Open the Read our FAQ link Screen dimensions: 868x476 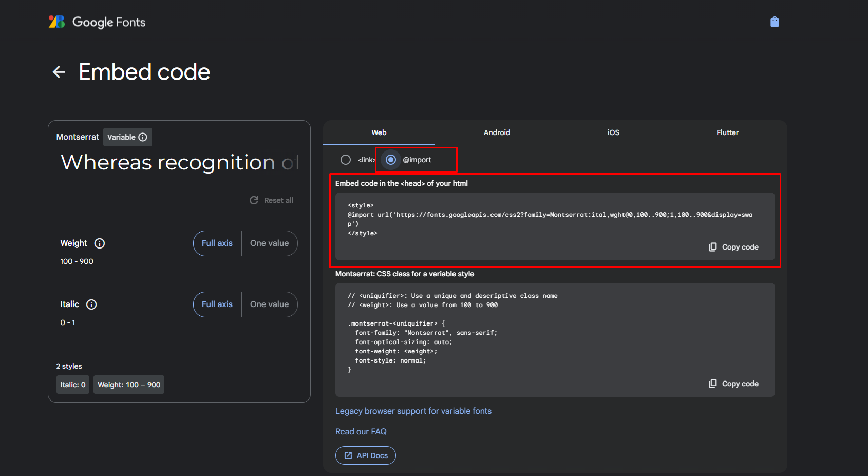click(x=361, y=431)
